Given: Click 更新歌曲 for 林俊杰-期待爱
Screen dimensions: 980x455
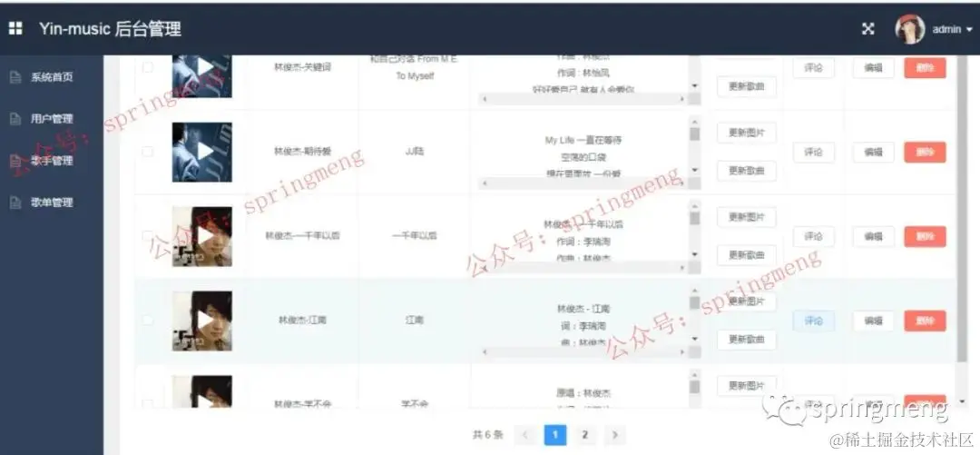Looking at the screenshot, I should 746,170.
